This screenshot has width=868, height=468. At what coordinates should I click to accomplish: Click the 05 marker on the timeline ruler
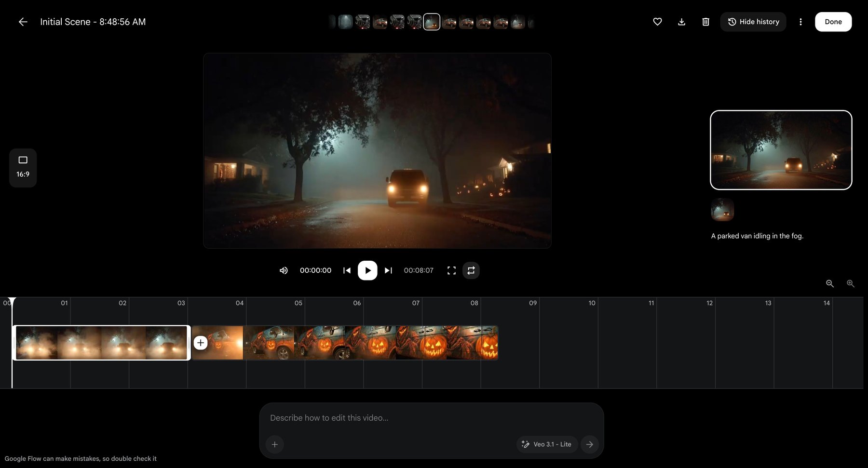[x=298, y=303]
